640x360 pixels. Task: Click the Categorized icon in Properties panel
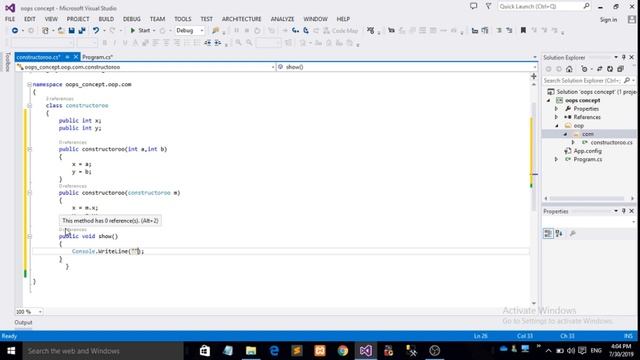point(548,233)
